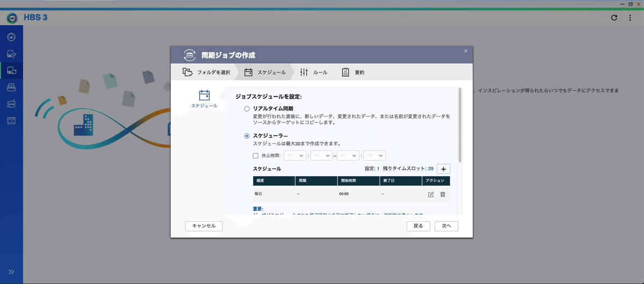Image resolution: width=644 pixels, height=284 pixels.
Task: Go to the ルール wizard step
Action: (313, 72)
